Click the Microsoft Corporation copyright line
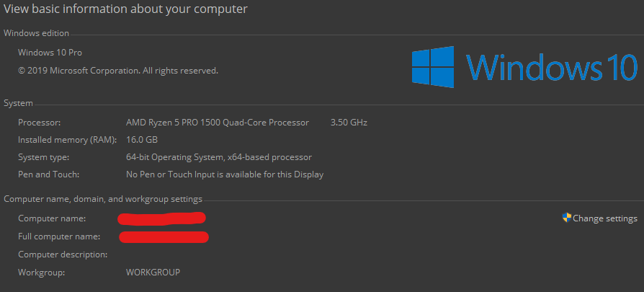The image size is (644, 292). click(x=118, y=71)
